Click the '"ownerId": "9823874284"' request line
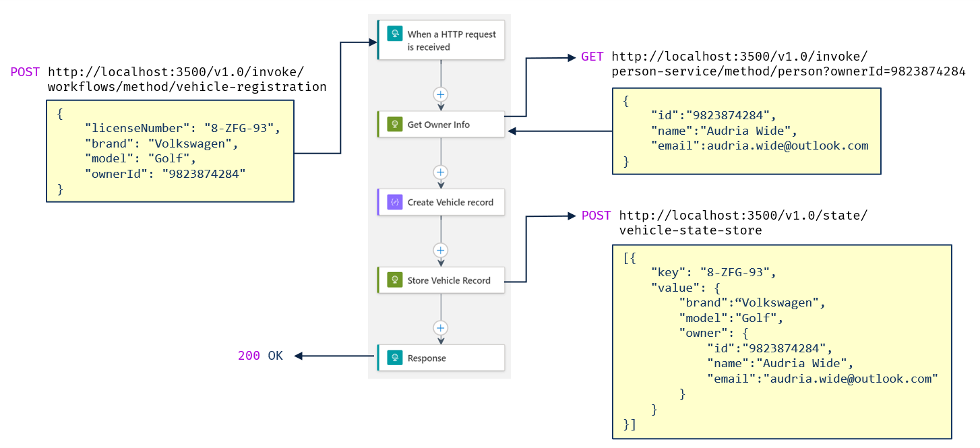This screenshot has height=448, width=980. (x=164, y=174)
